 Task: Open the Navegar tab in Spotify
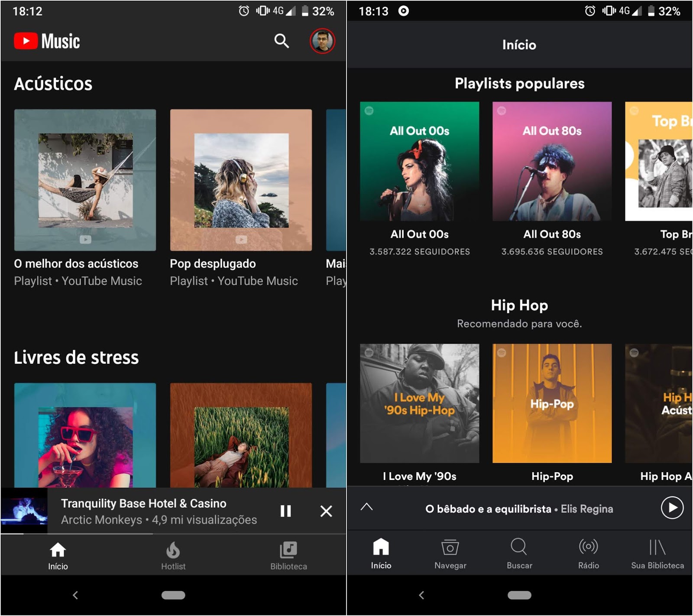[450, 554]
